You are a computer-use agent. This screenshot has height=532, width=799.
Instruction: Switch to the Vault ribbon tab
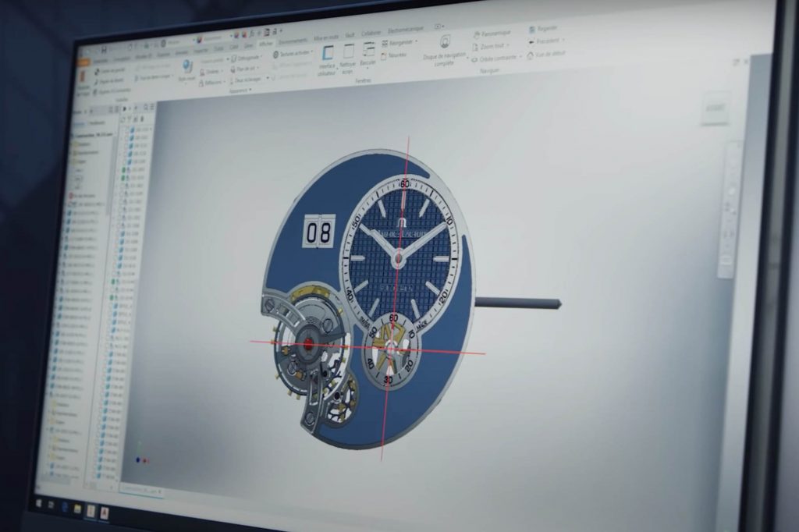coord(350,35)
